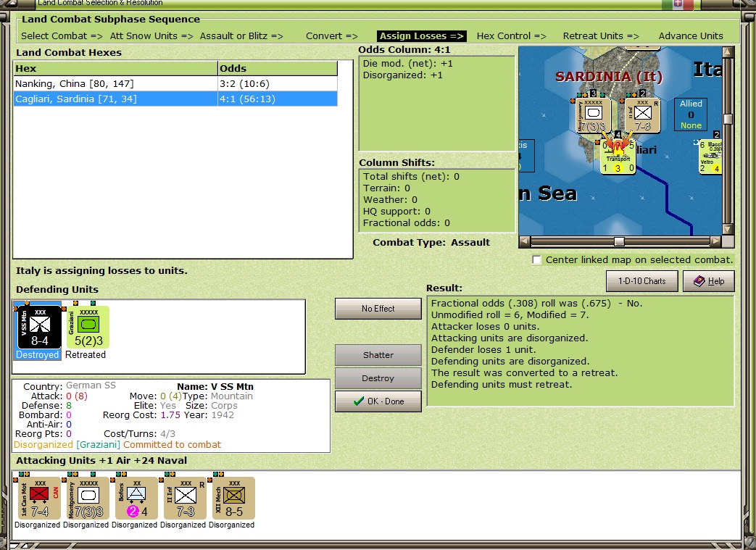The width and height of the screenshot is (756, 550).
Task: Click the Die mod. (net): +1 line
Action: [408, 64]
